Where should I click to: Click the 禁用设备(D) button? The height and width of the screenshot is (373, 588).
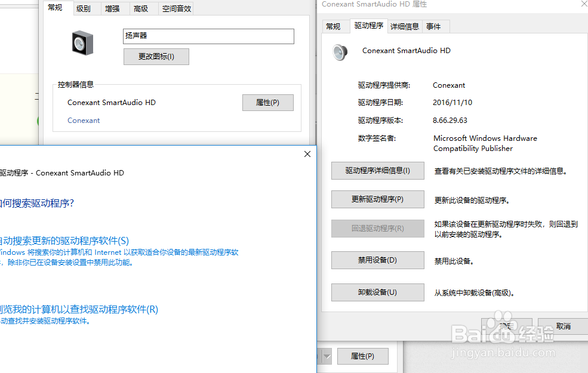[378, 260]
